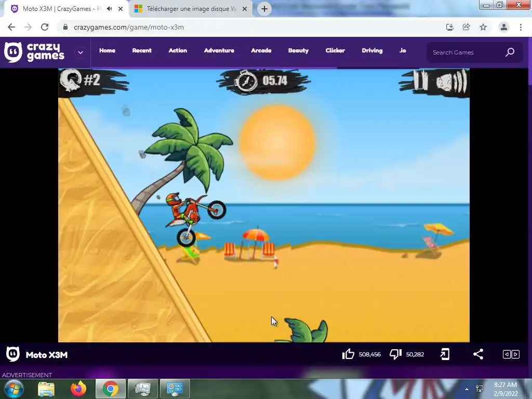The image size is (532, 399).
Task: Open the Windows Start menu
Action: click(x=14, y=389)
